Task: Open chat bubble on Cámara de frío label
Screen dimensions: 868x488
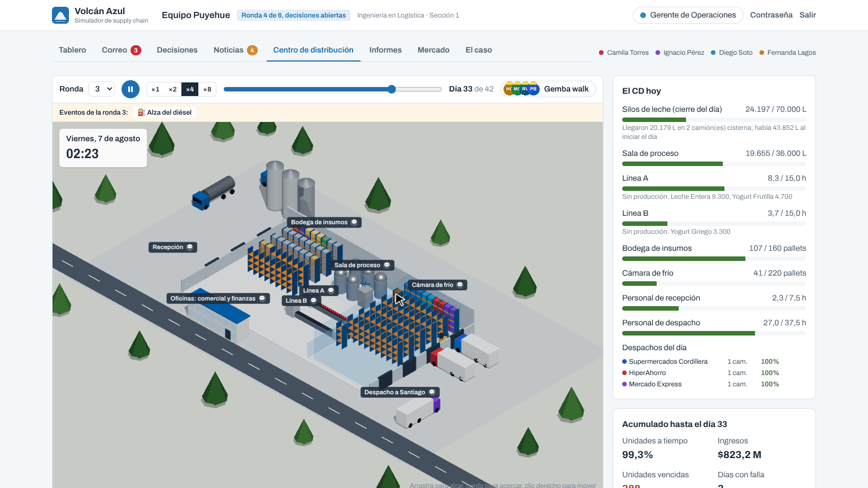Action: click(x=460, y=285)
